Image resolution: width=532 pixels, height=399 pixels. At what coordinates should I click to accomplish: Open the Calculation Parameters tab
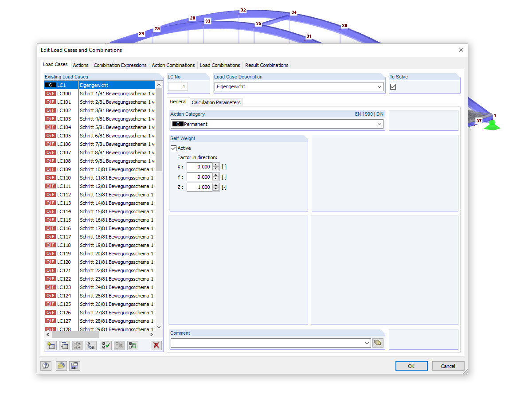click(216, 102)
